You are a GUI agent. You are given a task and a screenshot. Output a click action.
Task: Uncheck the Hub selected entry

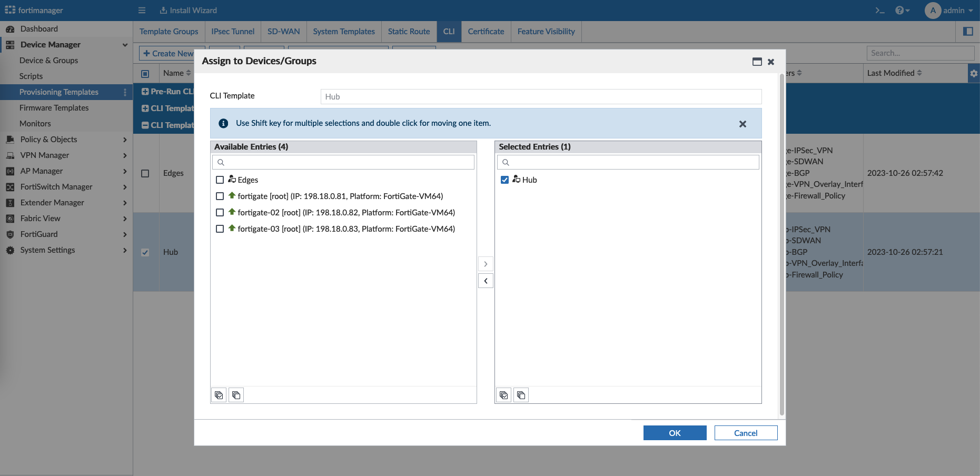[x=504, y=180]
